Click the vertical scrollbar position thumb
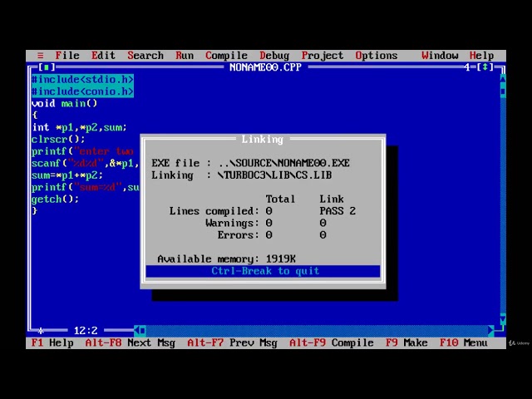Screen dimensions: 532x399 (502, 91)
